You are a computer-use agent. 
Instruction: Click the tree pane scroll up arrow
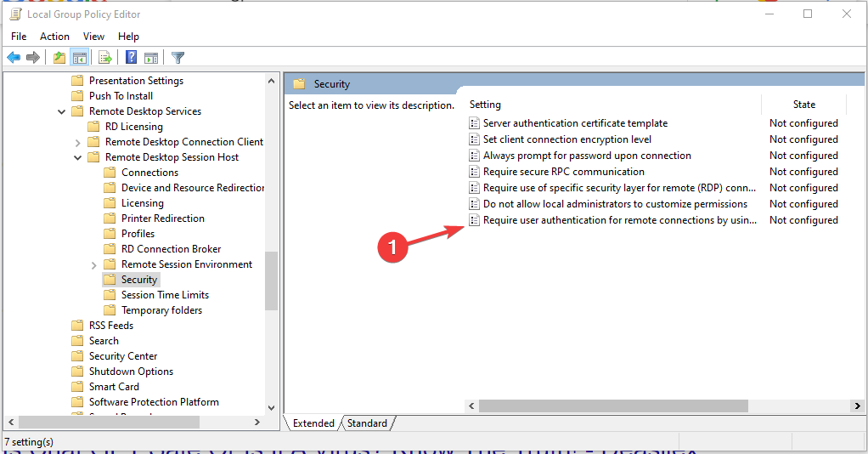[x=271, y=81]
